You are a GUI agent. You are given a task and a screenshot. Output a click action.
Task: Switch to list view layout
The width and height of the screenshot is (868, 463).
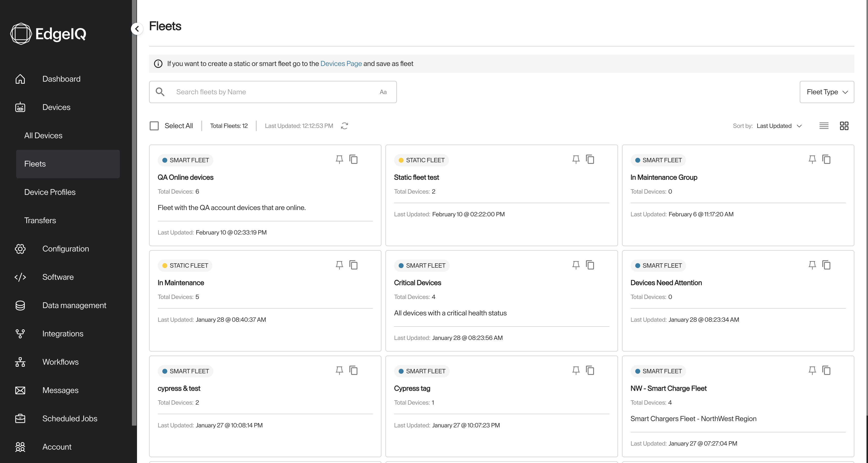[824, 126]
